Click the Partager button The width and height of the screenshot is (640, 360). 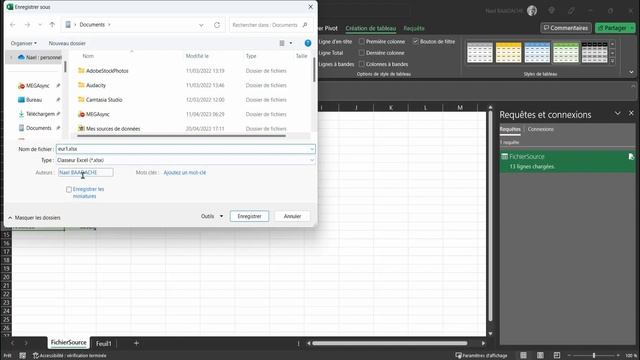click(x=612, y=28)
